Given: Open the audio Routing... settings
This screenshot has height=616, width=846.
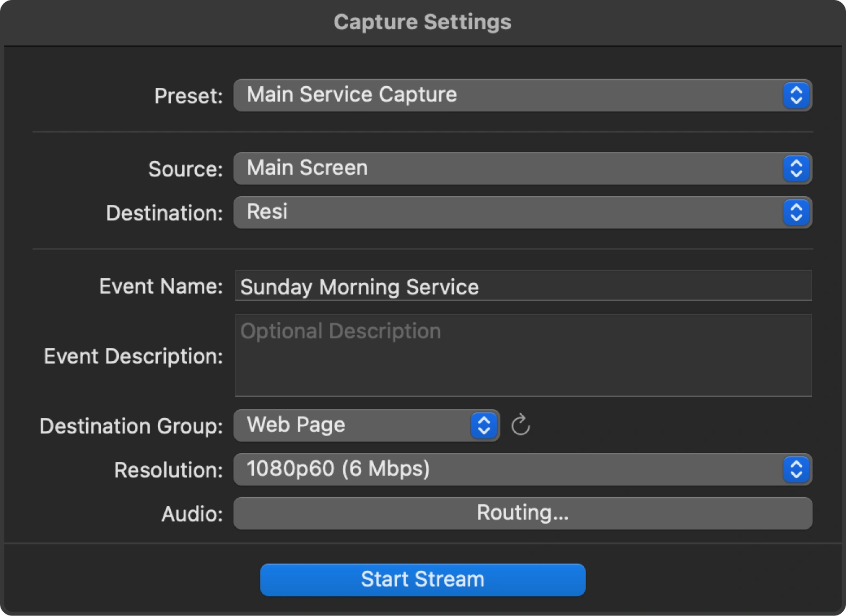Looking at the screenshot, I should [x=523, y=513].
